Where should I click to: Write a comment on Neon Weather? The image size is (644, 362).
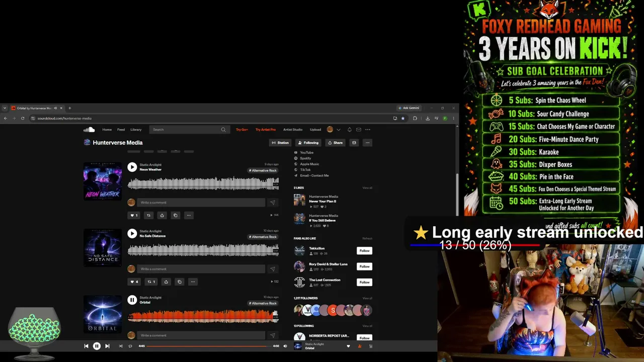point(201,203)
